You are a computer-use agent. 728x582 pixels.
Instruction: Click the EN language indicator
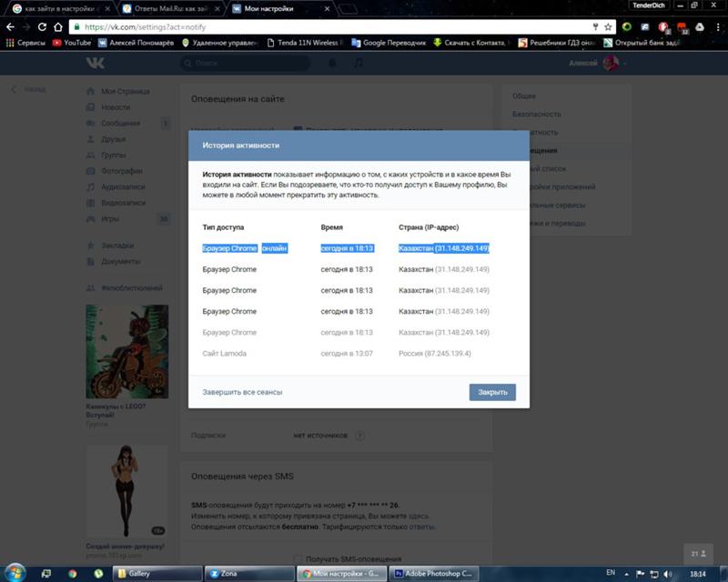[x=611, y=573]
